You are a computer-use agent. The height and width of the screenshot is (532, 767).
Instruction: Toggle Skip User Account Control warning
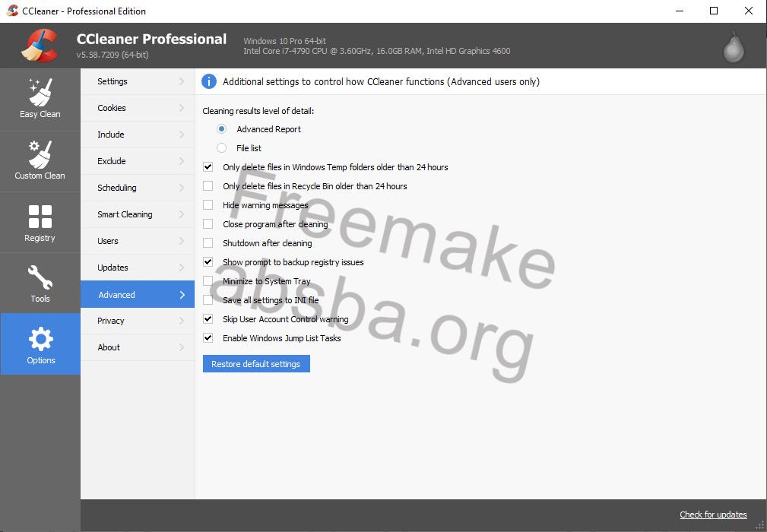coord(208,319)
